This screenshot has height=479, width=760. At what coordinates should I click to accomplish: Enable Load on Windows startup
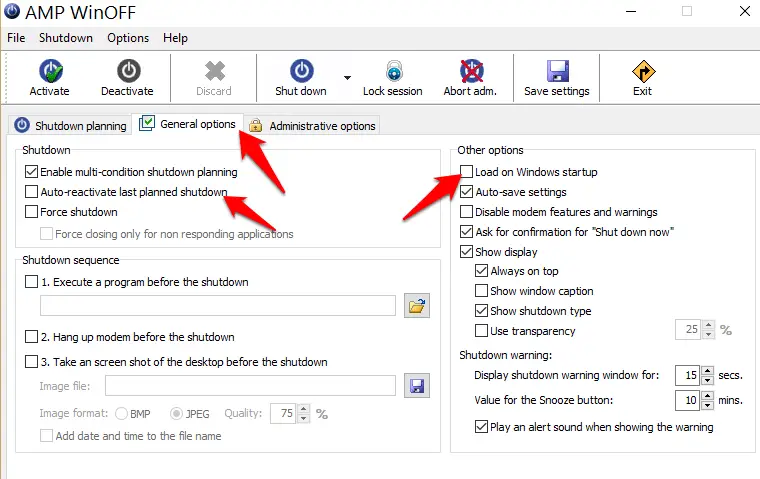pos(466,172)
